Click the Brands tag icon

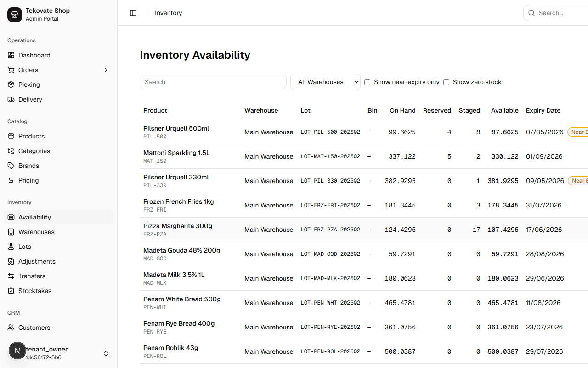pos(11,166)
